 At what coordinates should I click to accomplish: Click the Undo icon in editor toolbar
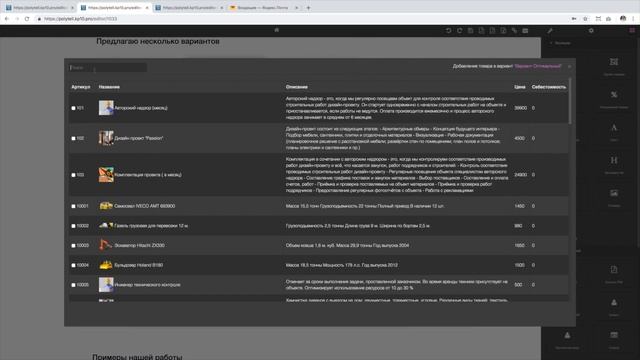[448, 31]
